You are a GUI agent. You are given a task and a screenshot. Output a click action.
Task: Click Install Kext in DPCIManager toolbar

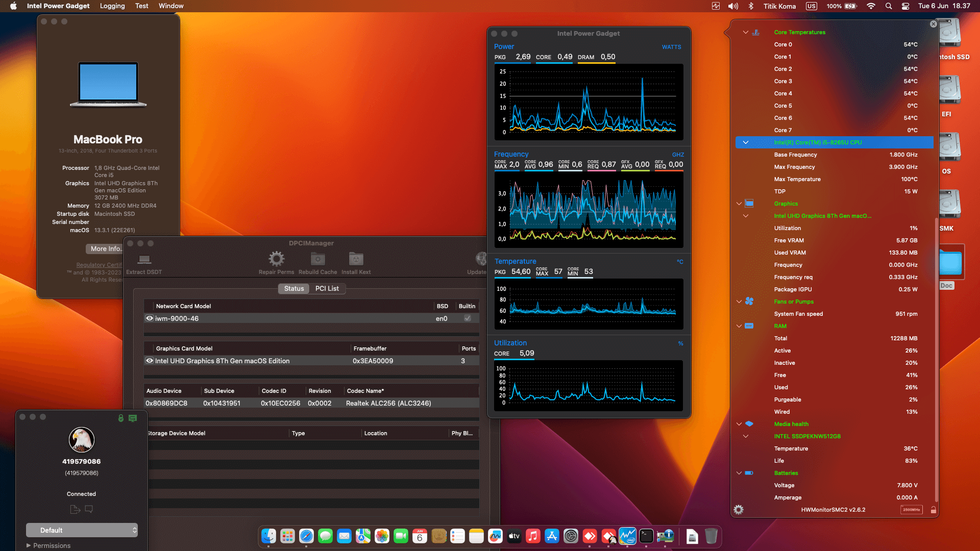[x=356, y=263]
